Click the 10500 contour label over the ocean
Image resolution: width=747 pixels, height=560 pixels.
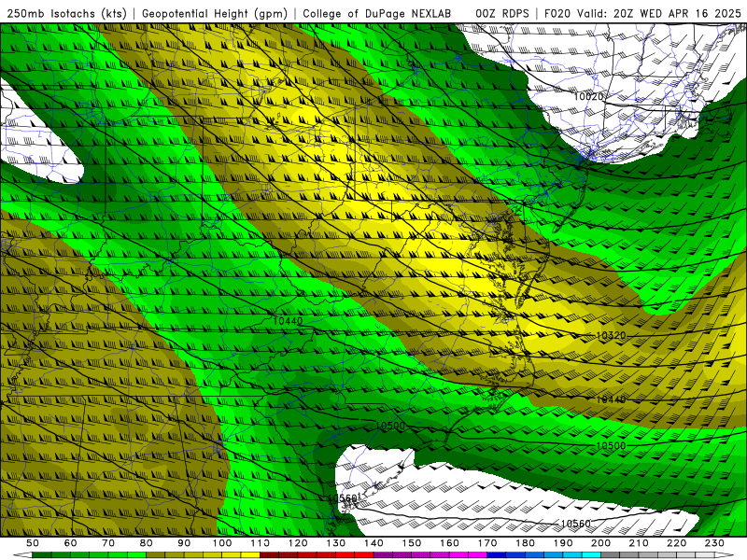(611, 446)
